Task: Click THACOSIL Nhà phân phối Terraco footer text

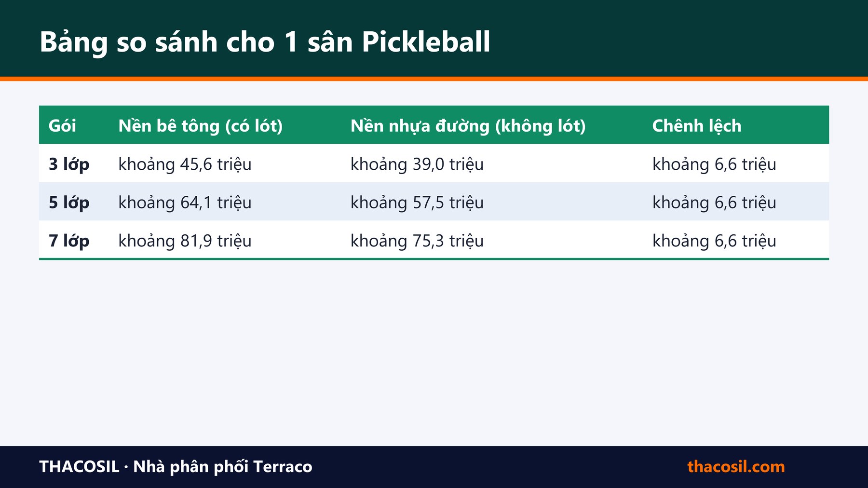Action: point(176,467)
